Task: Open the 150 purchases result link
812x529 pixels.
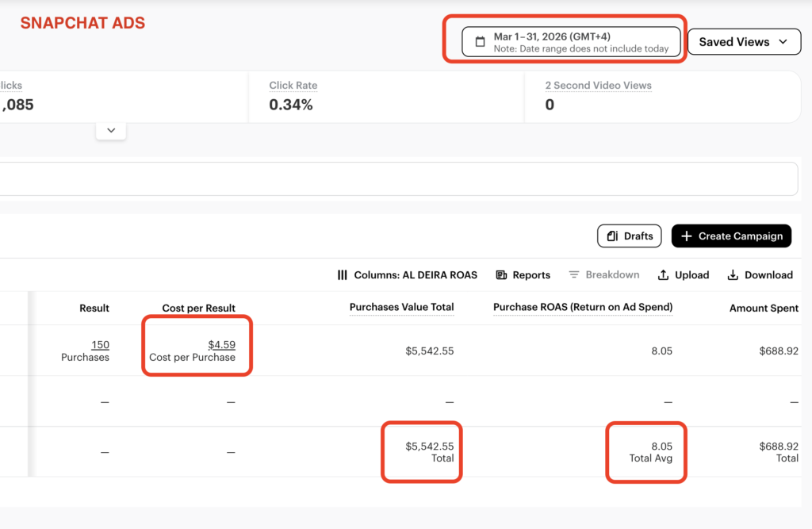Action: pos(100,345)
